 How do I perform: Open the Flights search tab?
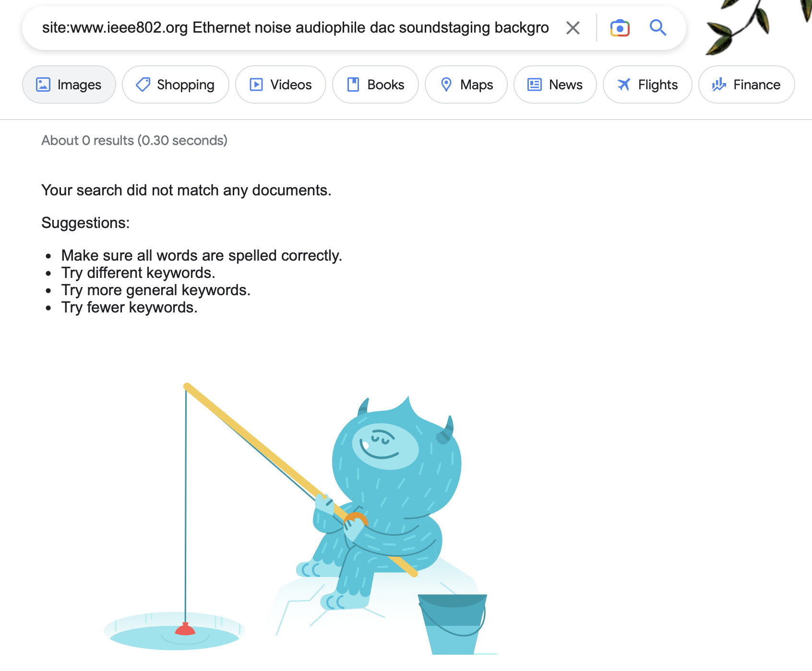tap(647, 84)
